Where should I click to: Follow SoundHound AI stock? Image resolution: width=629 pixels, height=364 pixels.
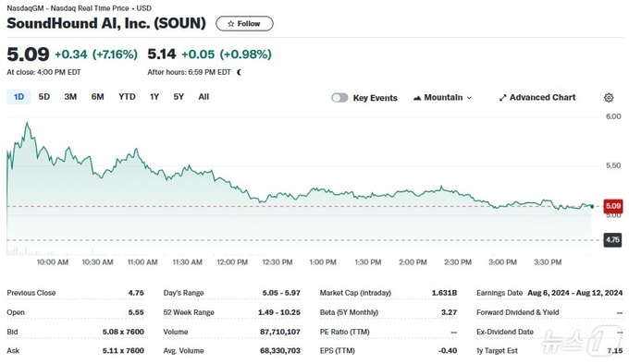click(244, 24)
